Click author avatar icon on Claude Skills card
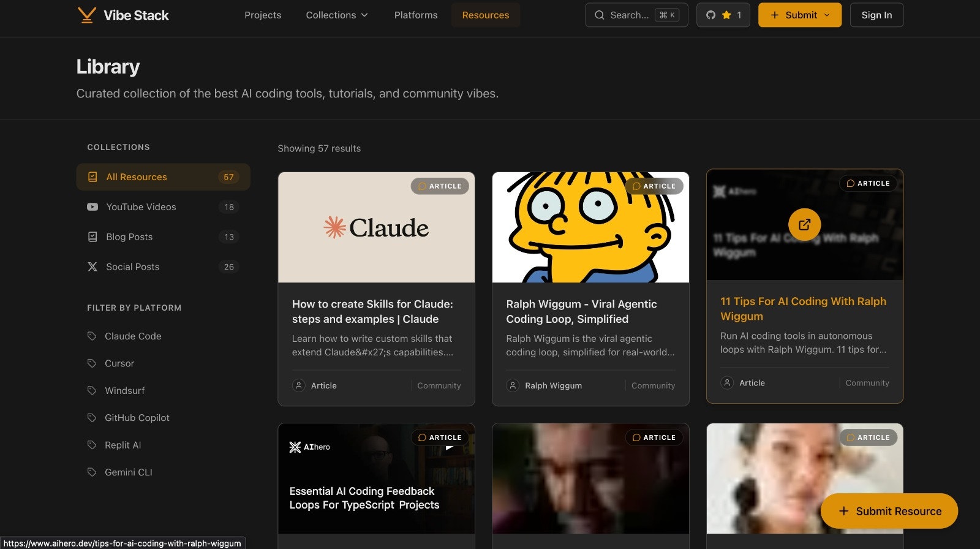 (298, 385)
